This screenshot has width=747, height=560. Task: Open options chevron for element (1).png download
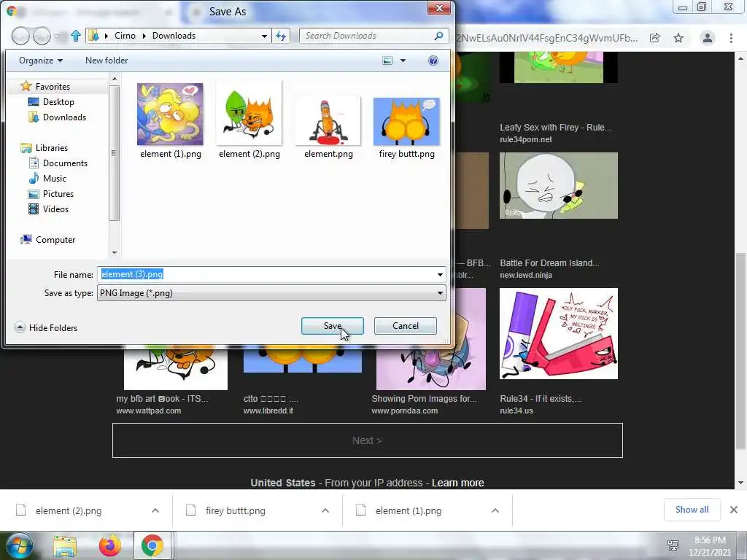point(495,510)
